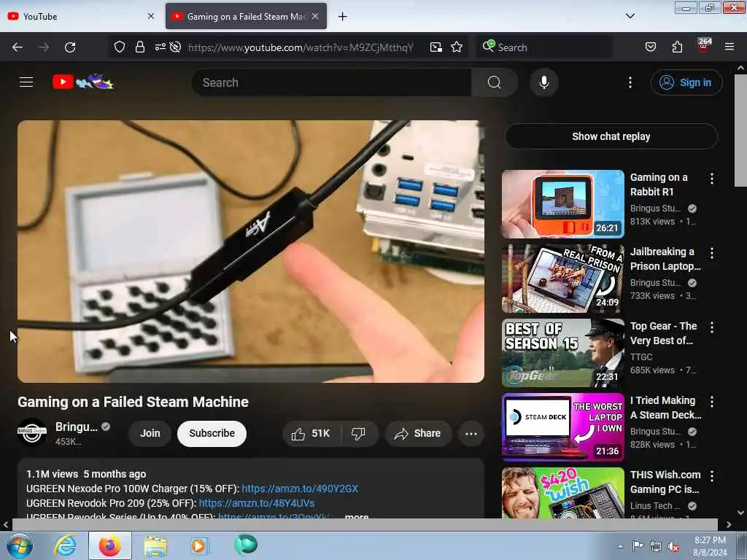Open options for Top Gear video
The image size is (747, 560).
pos(712,327)
